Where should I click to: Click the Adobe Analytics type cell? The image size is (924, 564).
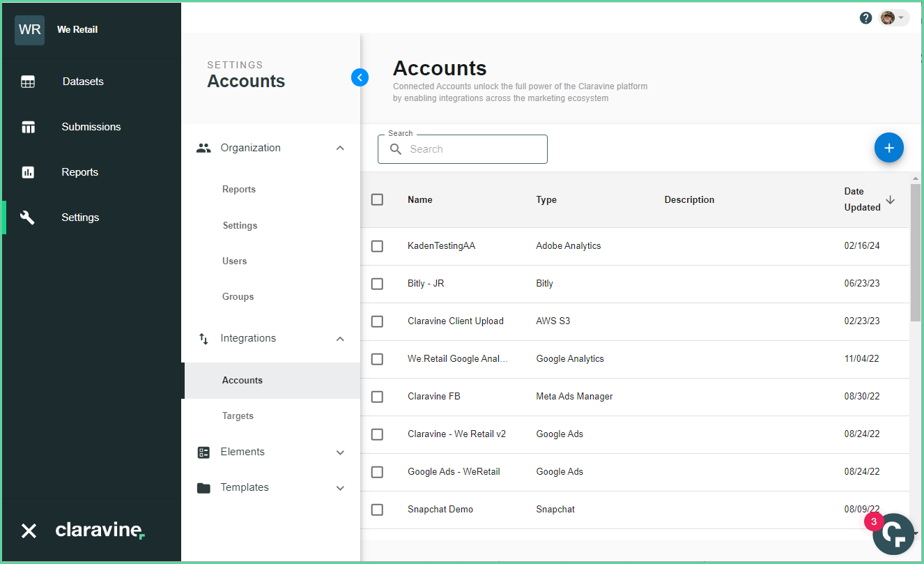569,246
